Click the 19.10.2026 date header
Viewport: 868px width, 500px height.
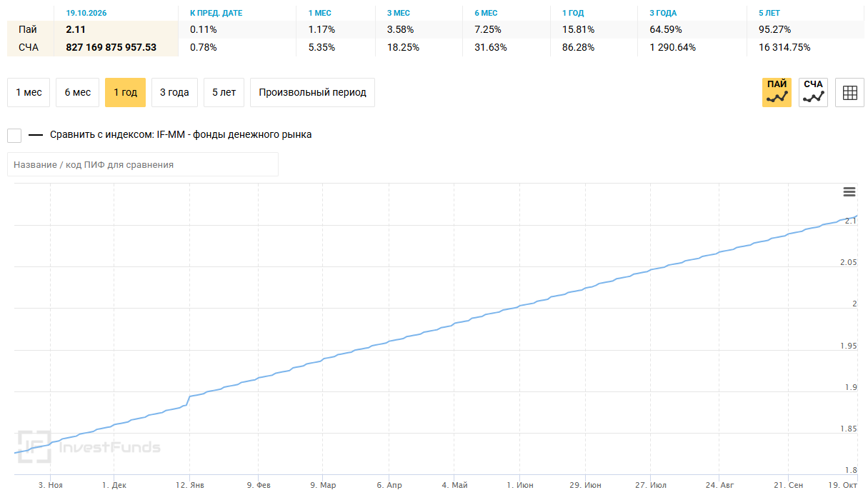click(x=85, y=13)
